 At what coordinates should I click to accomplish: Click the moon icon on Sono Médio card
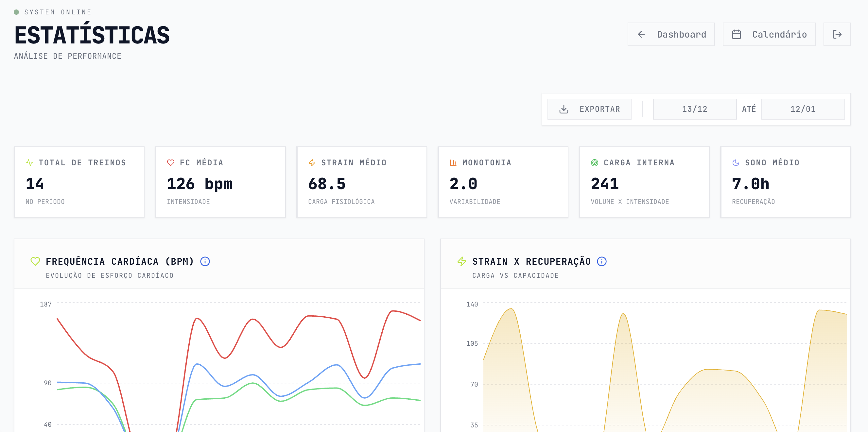[736, 163]
